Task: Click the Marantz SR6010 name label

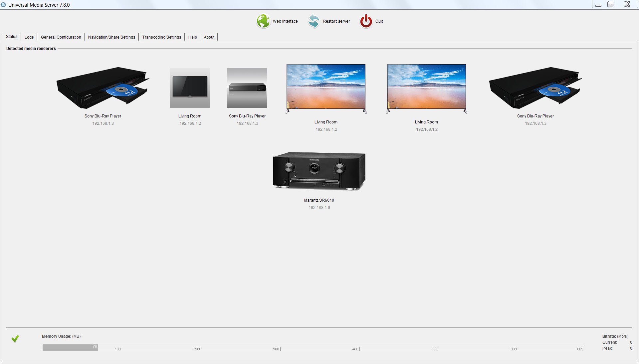Action: [319, 200]
